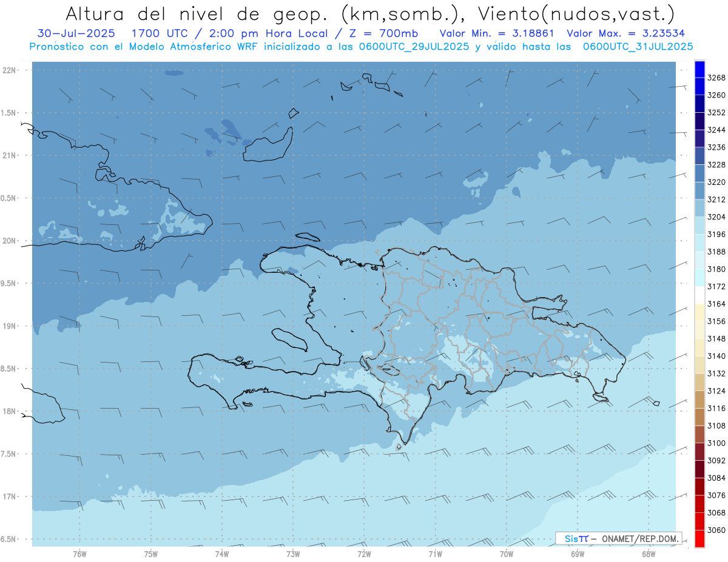This screenshot has height=562, width=728.
Task: Click the 'SisTT - ONAMET/REP.DOM.' credit box
Action: coord(619,538)
